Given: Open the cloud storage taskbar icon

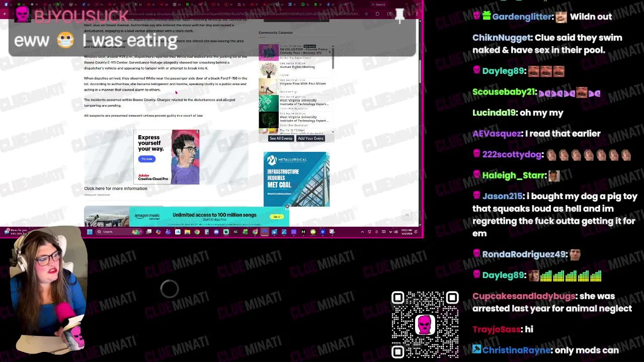Looking at the screenshot, I should (x=178, y=232).
